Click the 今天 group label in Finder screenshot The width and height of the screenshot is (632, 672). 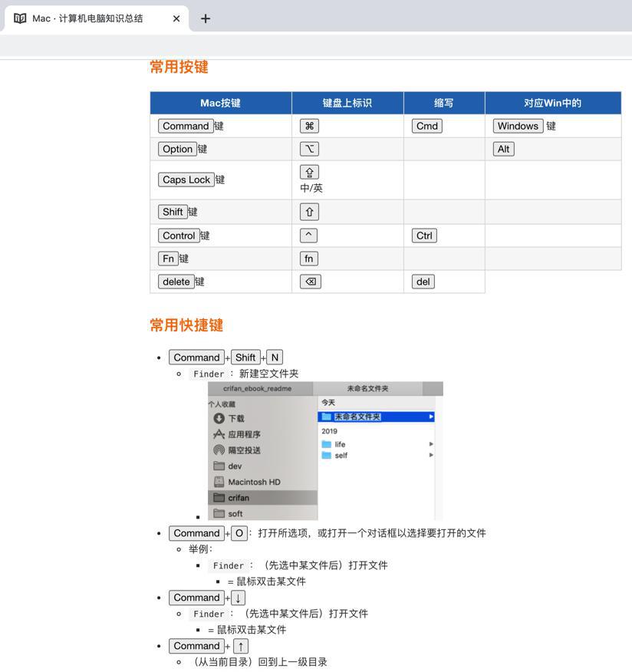tap(328, 403)
